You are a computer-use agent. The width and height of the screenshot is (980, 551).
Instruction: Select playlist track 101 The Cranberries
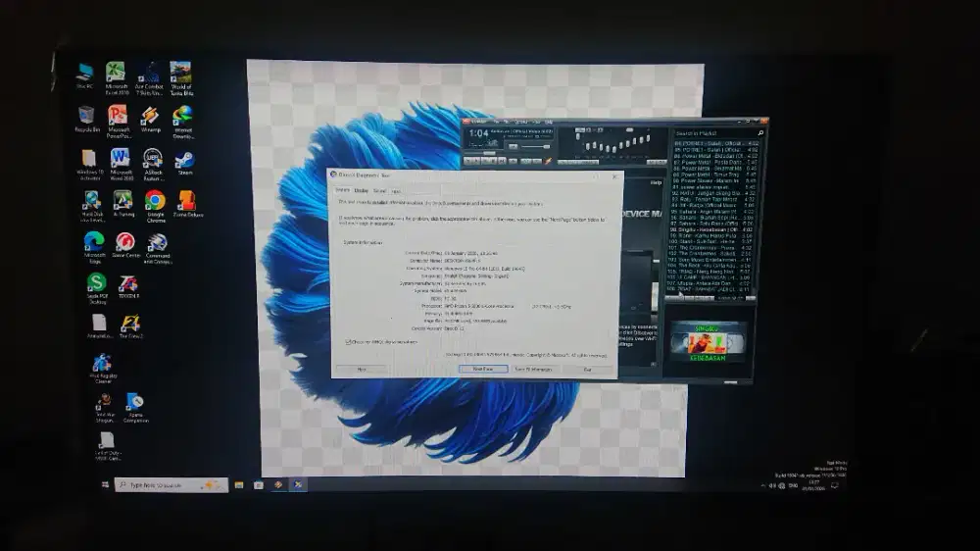[x=711, y=248]
